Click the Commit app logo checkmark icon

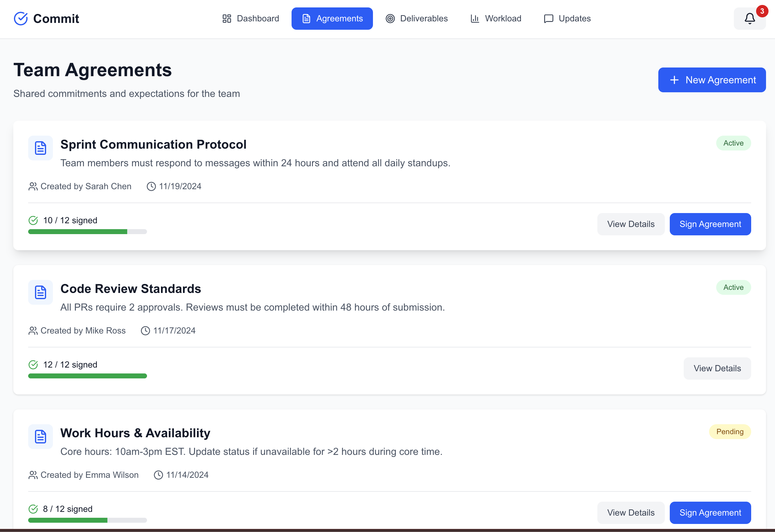click(x=21, y=18)
